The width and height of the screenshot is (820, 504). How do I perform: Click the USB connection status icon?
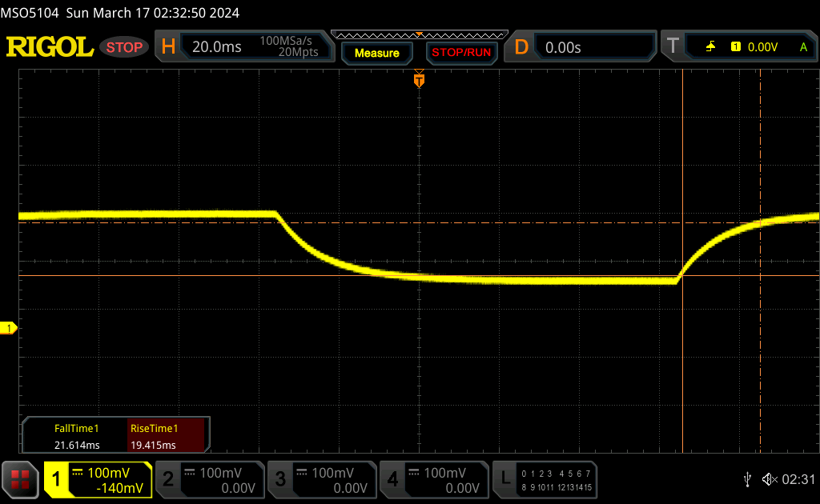[x=747, y=479]
